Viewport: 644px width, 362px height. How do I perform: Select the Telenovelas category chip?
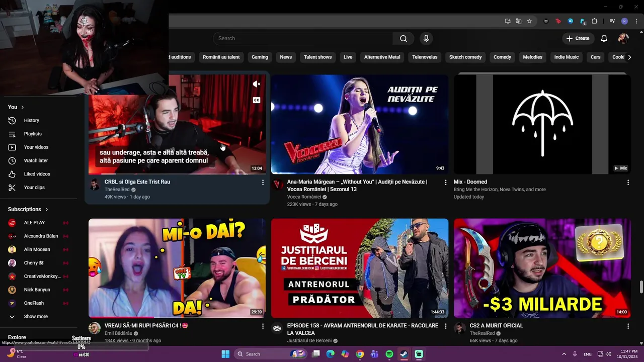coord(425,57)
